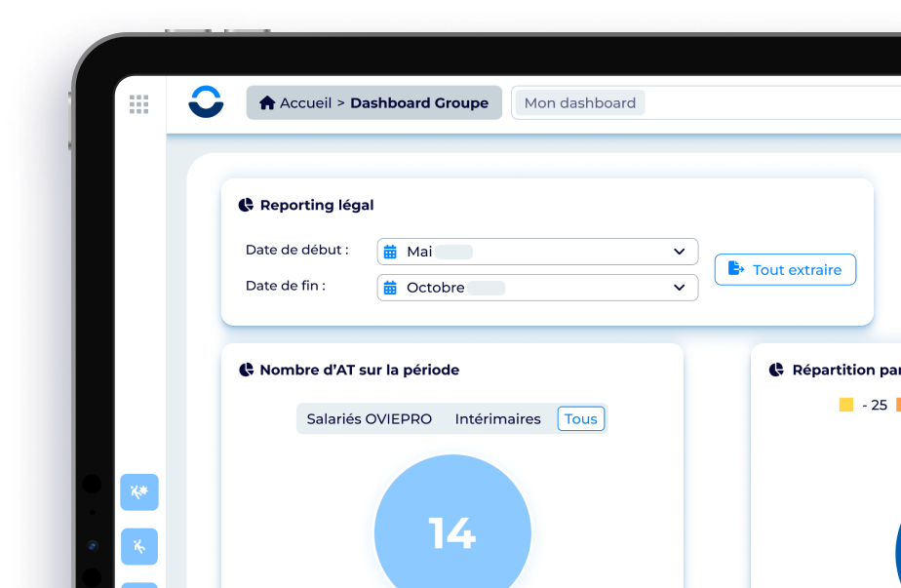Click the home icon beside Accueil

coord(267,103)
